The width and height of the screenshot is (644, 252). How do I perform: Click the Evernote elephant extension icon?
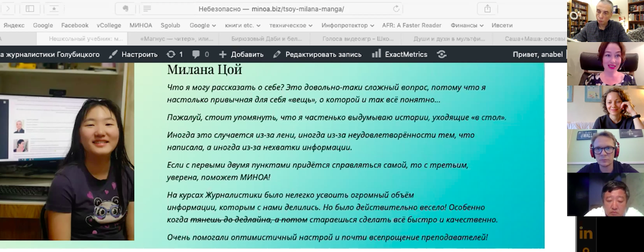[x=125, y=9]
